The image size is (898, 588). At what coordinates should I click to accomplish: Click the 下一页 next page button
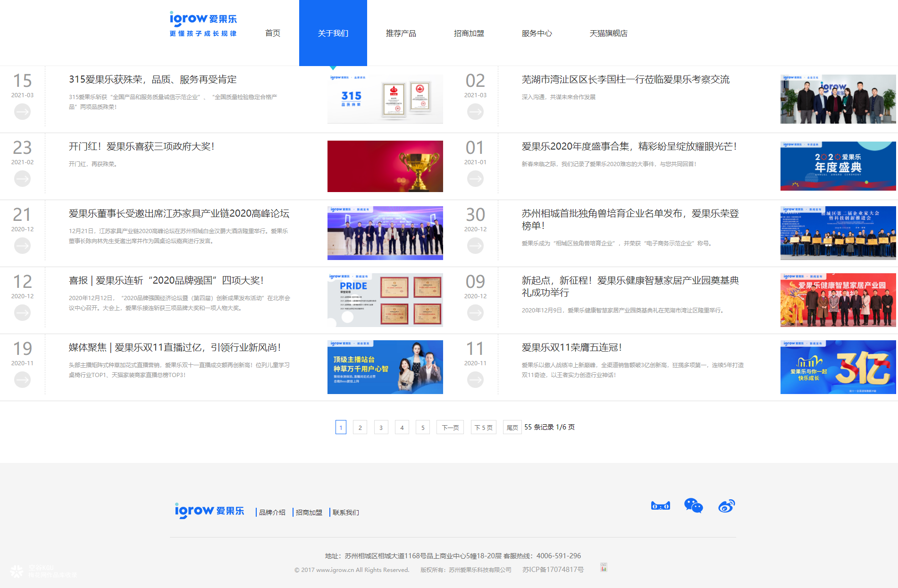[450, 427]
